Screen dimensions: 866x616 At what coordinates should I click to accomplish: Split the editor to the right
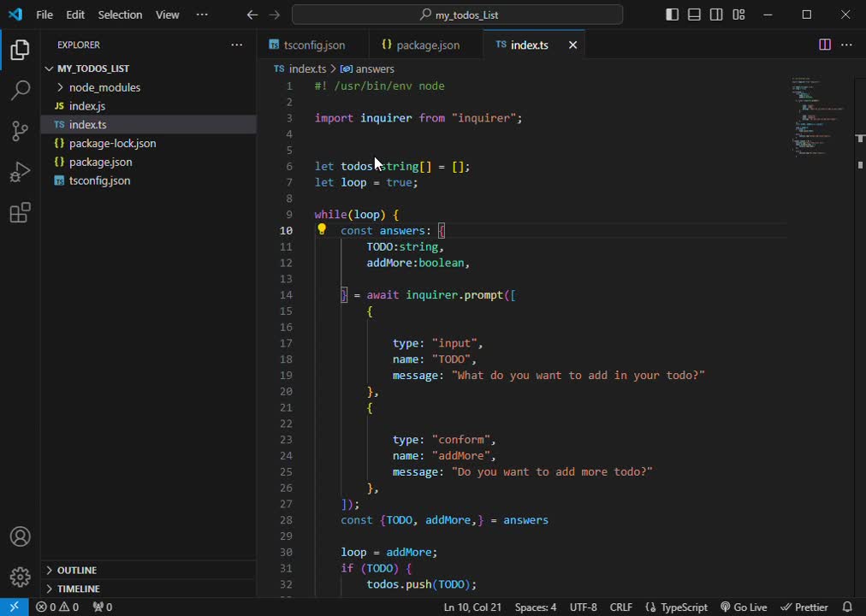click(825, 44)
